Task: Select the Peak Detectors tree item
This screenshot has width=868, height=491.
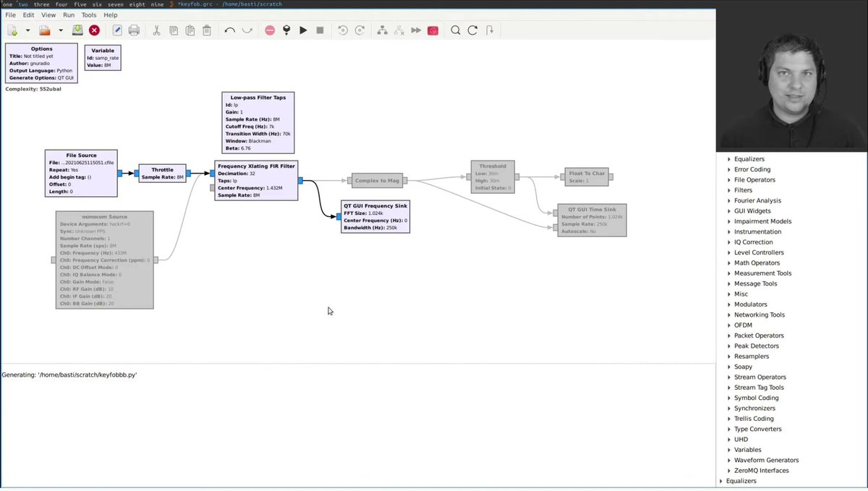Action: pyautogui.click(x=755, y=346)
